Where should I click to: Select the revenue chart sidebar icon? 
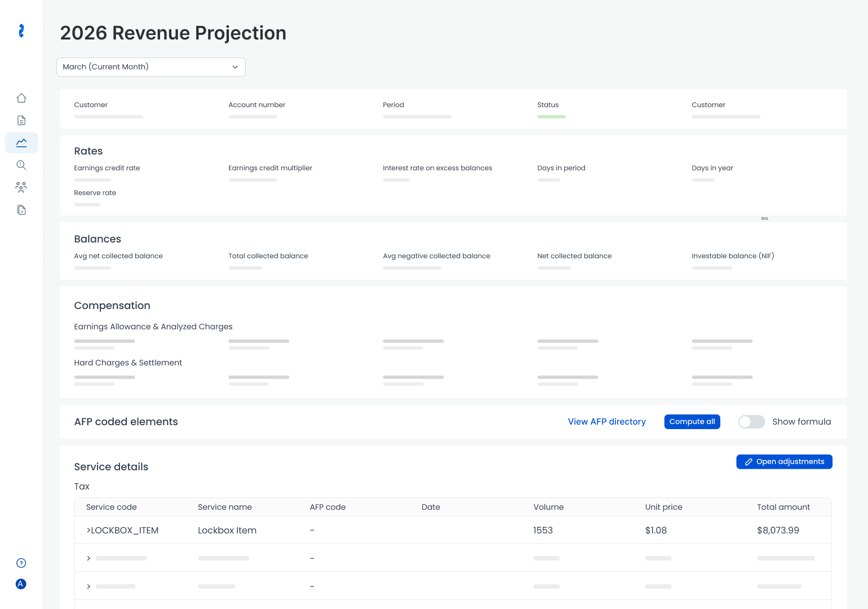pyautogui.click(x=21, y=143)
